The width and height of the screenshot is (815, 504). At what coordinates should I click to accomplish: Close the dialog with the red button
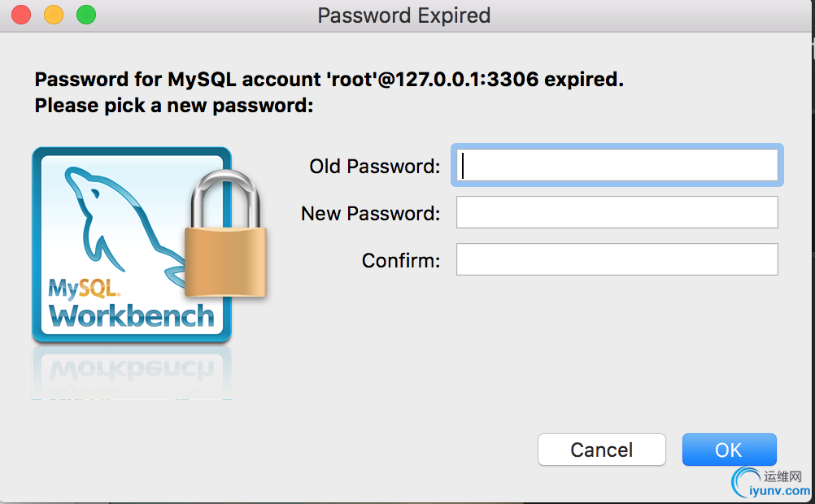click(21, 15)
